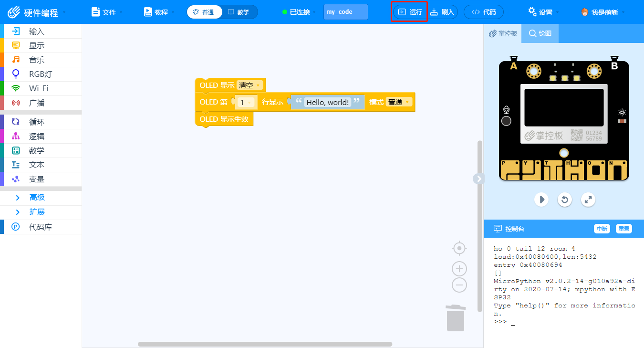Zoom in the workspace with plus icon
The height and width of the screenshot is (348, 644).
pos(459,269)
